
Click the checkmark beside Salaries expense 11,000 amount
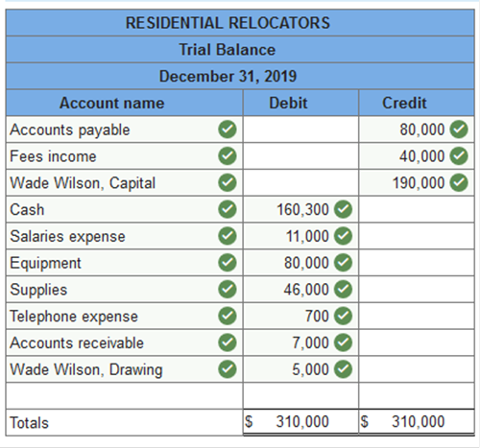click(x=343, y=236)
